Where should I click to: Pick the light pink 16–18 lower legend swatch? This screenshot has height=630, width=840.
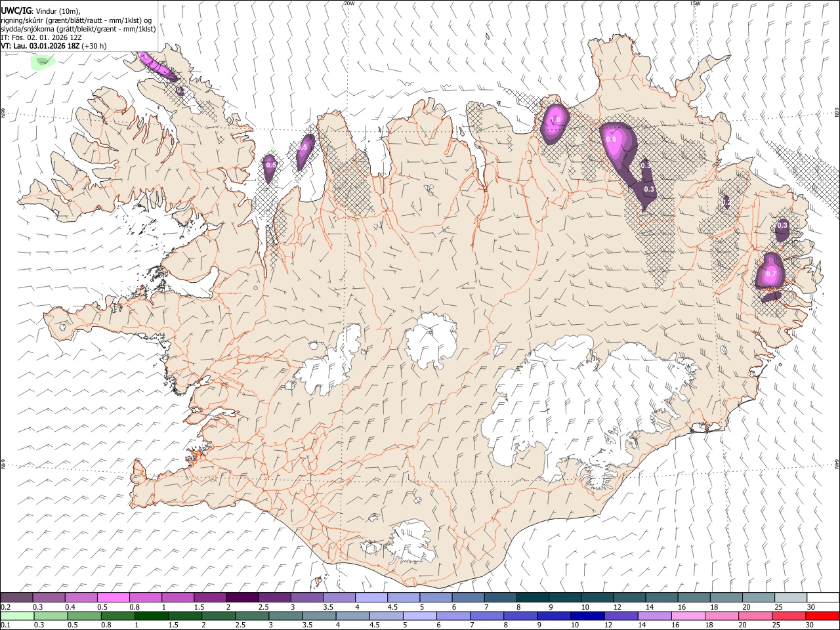pos(688,616)
